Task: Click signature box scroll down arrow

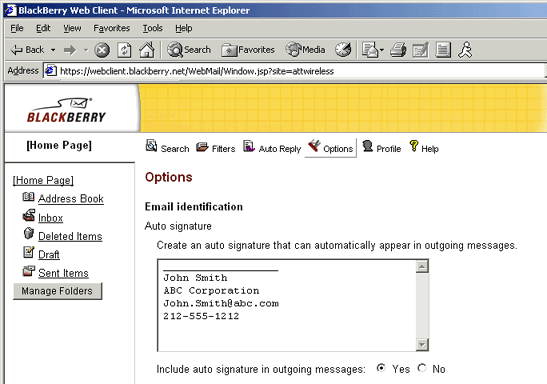Action: tap(422, 344)
